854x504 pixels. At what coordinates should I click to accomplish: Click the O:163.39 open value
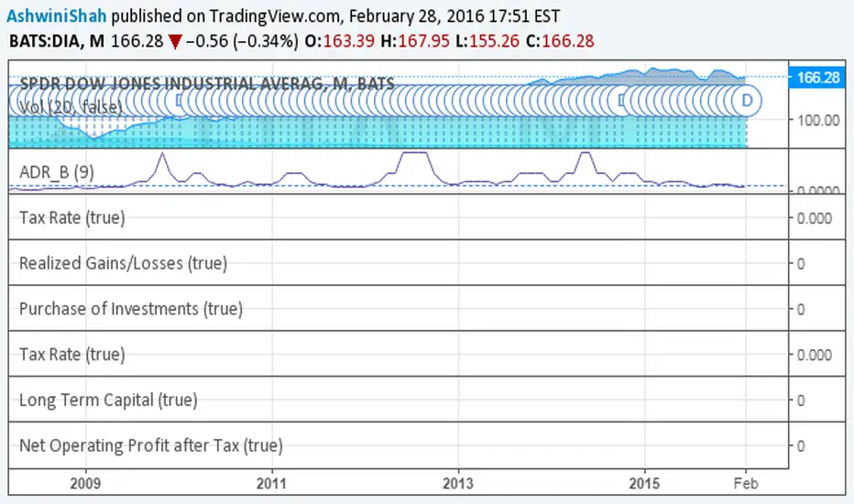[339, 41]
